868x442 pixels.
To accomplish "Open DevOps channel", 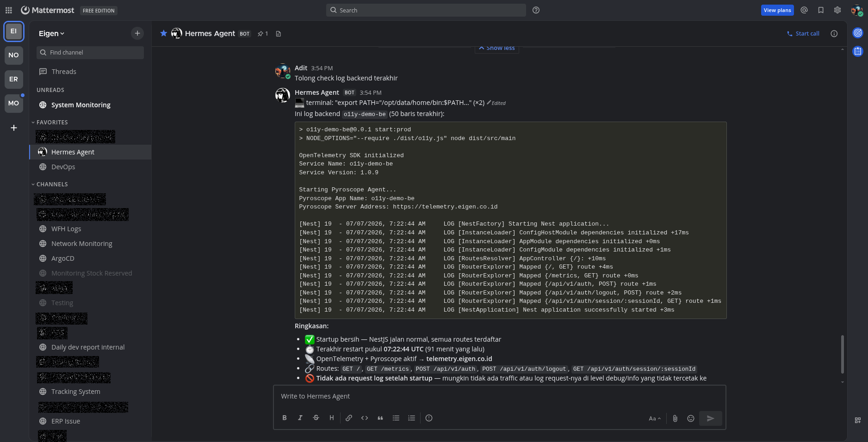I will (x=90, y=167).
